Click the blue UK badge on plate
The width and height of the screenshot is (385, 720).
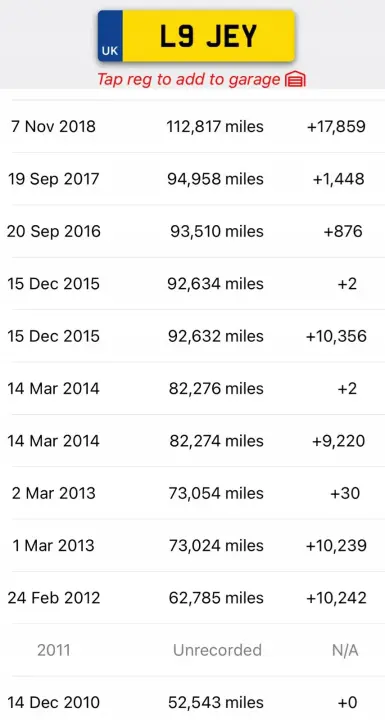[110, 36]
